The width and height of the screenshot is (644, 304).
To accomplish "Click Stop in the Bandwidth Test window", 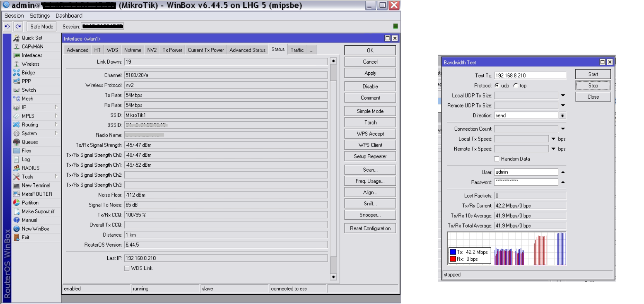I will tap(593, 85).
